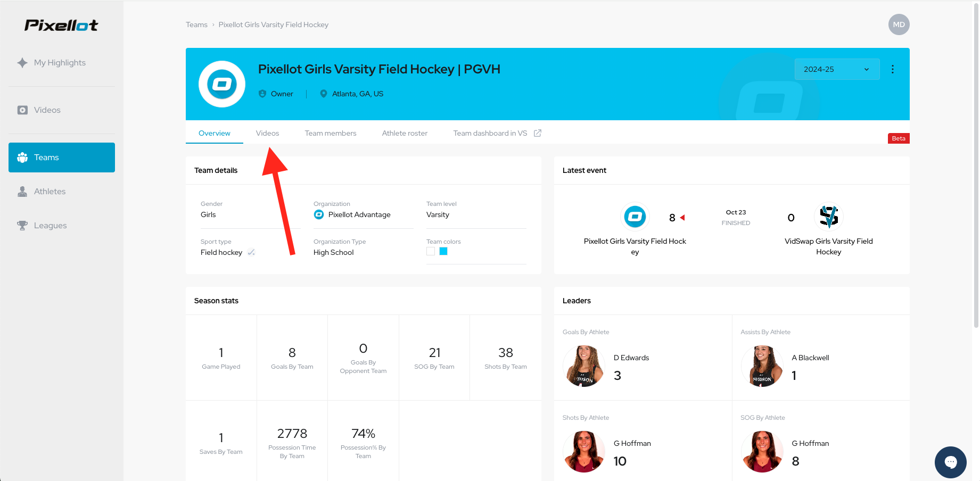980x481 pixels.
Task: Open the Athlete roster tab
Action: coord(405,133)
